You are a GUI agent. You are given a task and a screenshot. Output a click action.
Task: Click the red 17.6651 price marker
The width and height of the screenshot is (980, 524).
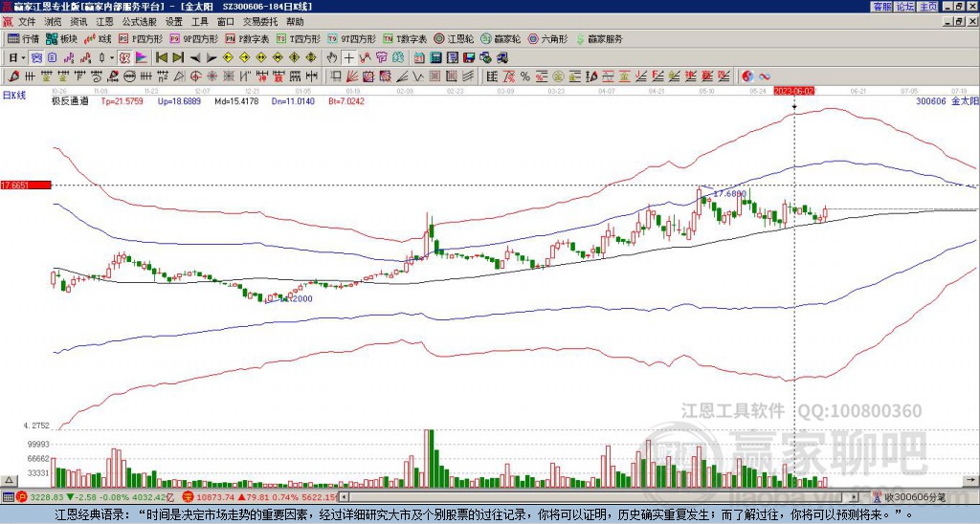[26, 185]
